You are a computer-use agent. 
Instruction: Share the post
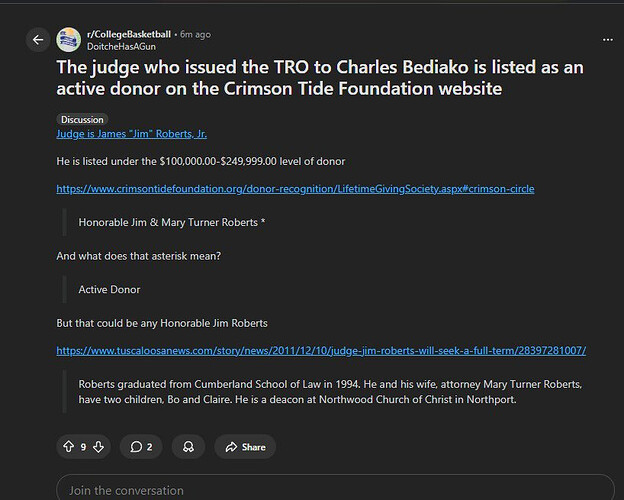[x=244, y=446]
